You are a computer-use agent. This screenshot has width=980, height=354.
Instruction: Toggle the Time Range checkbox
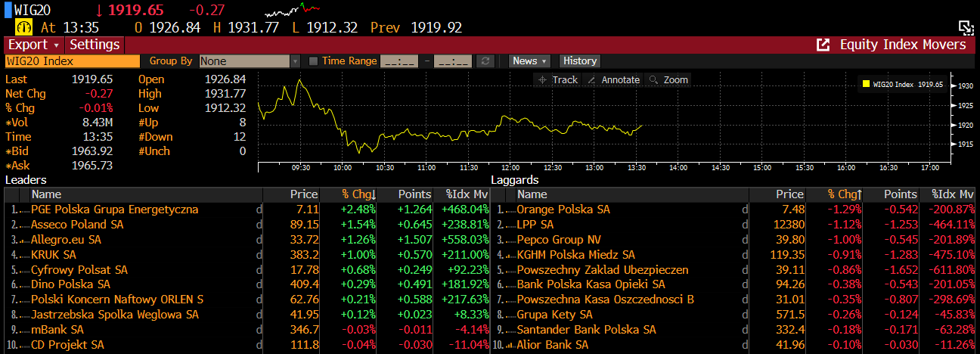click(x=314, y=61)
